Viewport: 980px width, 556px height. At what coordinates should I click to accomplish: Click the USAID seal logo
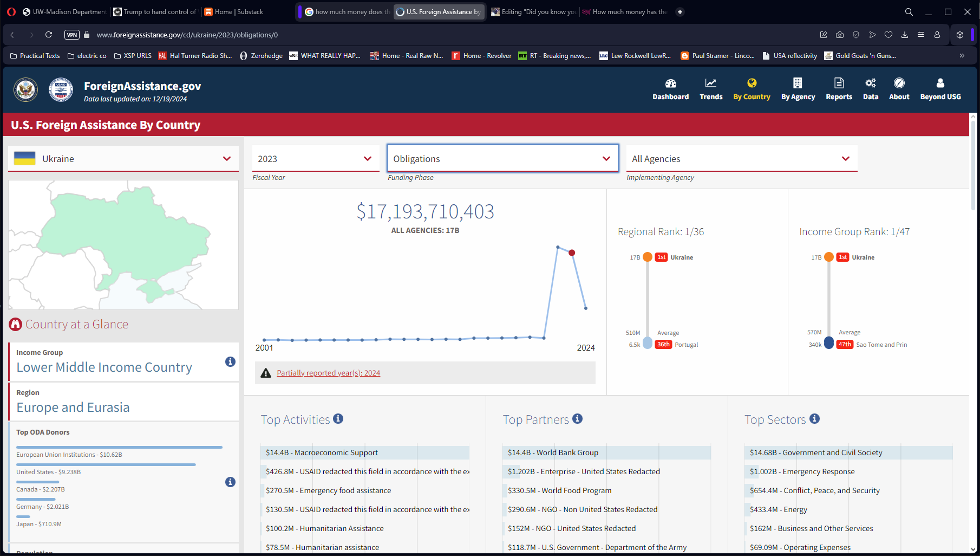[x=61, y=90]
